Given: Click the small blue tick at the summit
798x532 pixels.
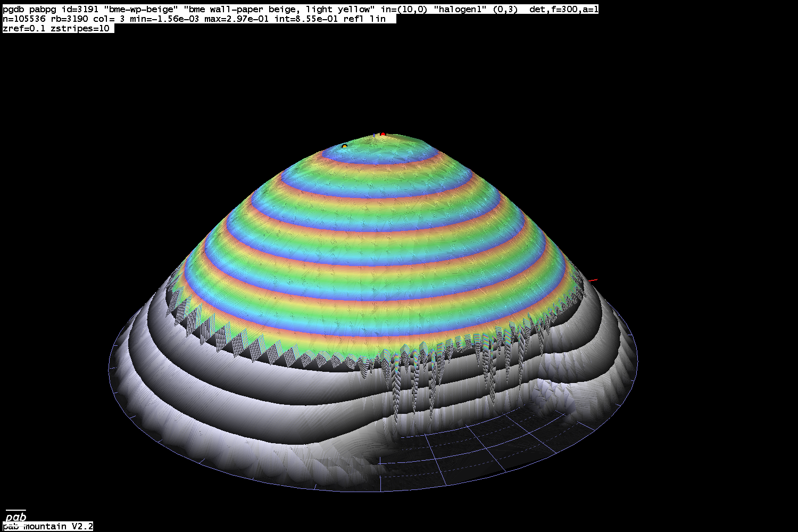Looking at the screenshot, I should (373, 135).
